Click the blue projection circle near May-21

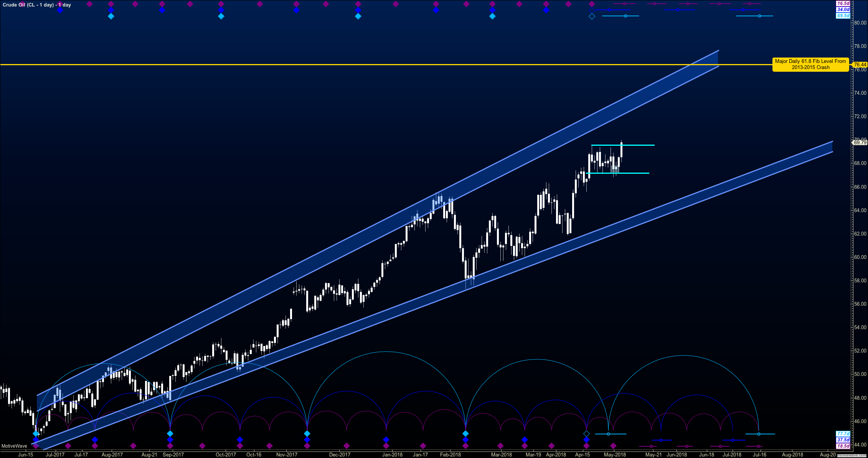(661, 440)
